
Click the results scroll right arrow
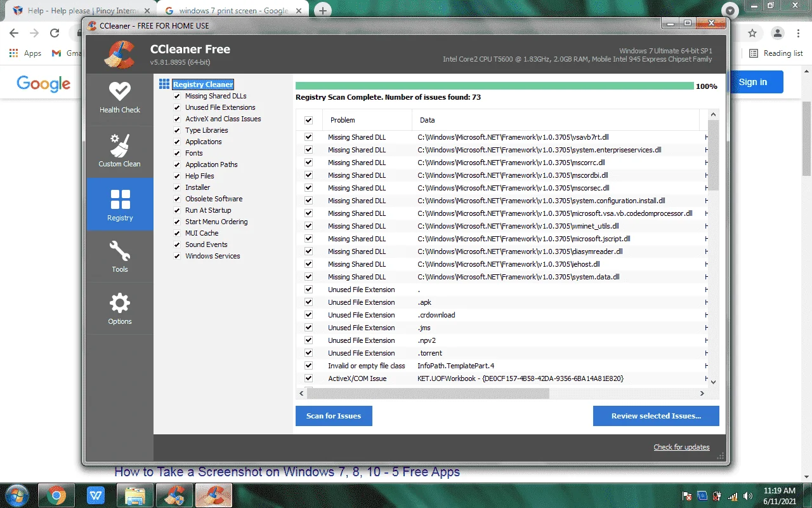click(702, 394)
